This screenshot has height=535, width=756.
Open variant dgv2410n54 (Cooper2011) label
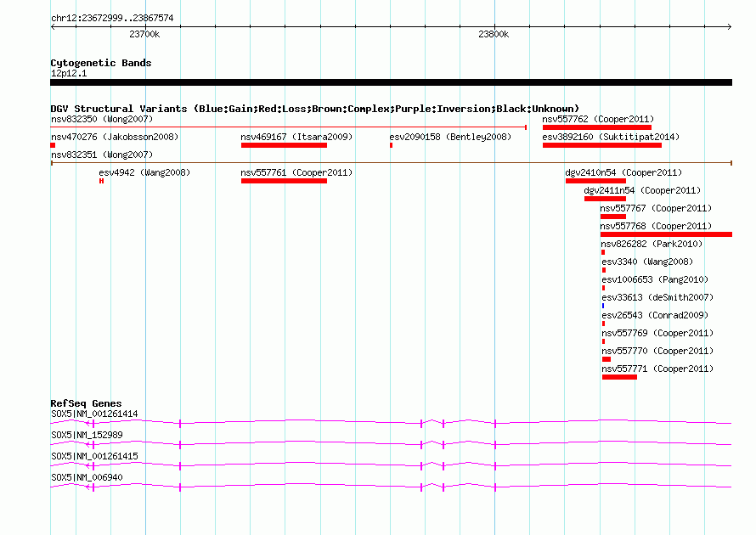coord(623,172)
